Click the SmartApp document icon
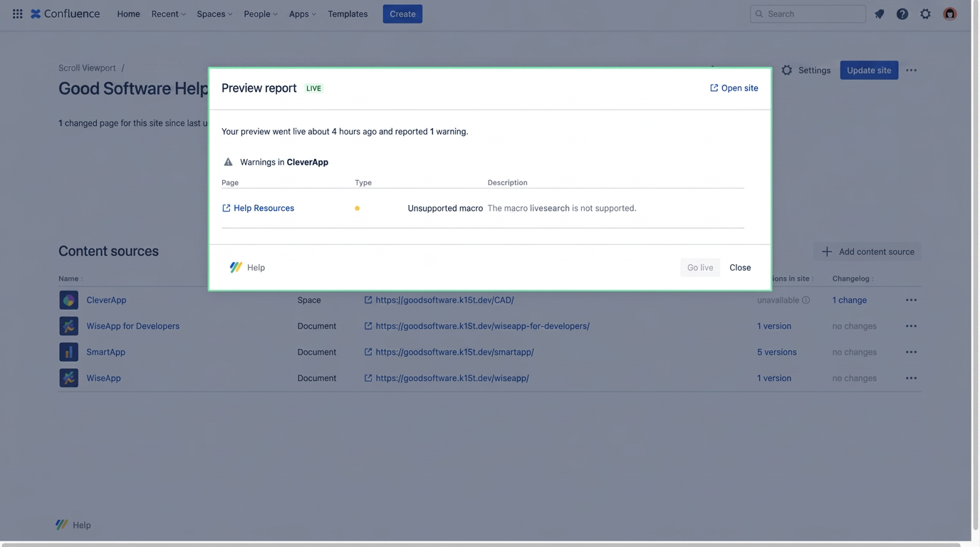The image size is (980, 547). (x=68, y=352)
